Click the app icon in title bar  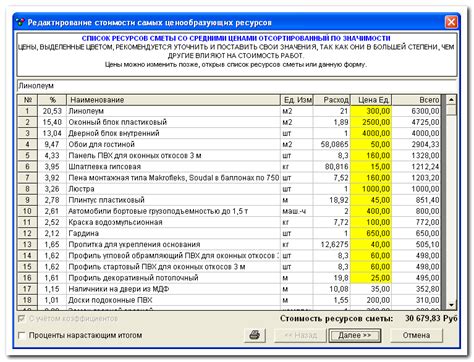[x=20, y=23]
